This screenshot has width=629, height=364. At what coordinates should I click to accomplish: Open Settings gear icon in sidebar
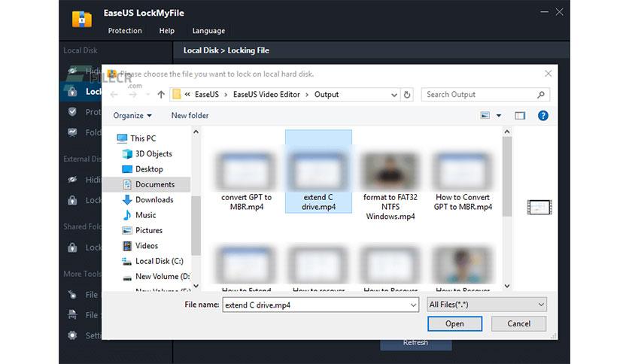coord(72,335)
